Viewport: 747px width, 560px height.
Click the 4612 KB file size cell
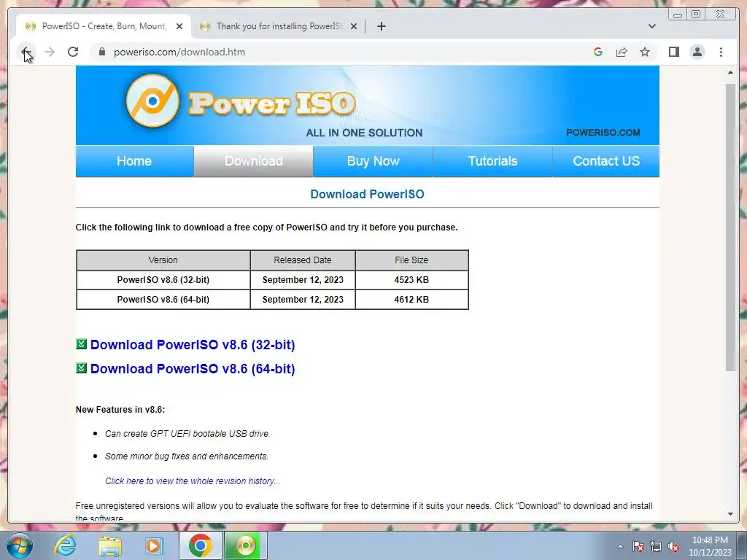pyautogui.click(x=411, y=300)
